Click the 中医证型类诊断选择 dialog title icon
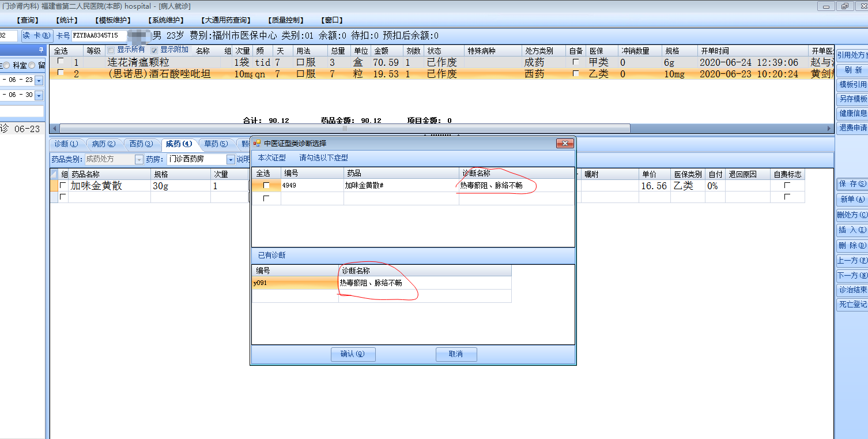The image size is (868, 439). 257,143
